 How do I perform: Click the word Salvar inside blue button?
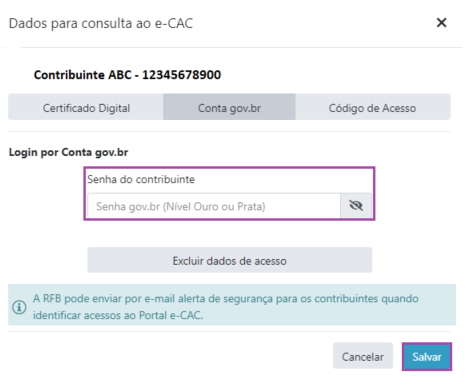[x=427, y=357]
